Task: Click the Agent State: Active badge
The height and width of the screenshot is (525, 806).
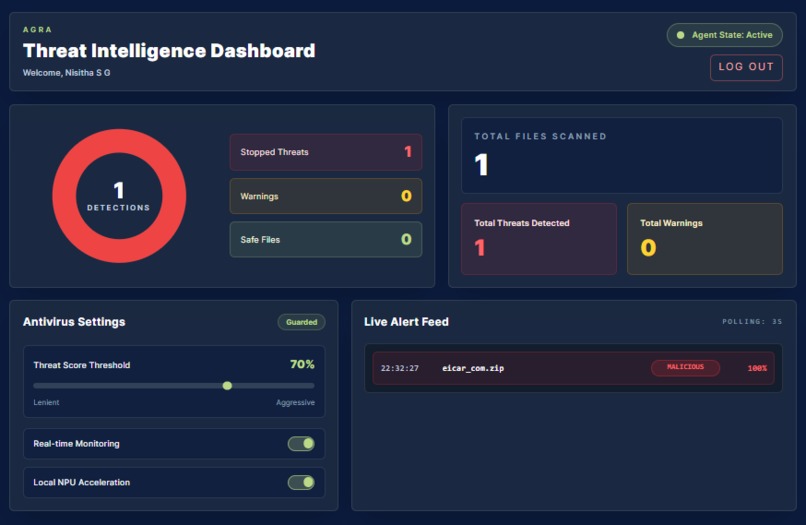Action: tap(724, 35)
